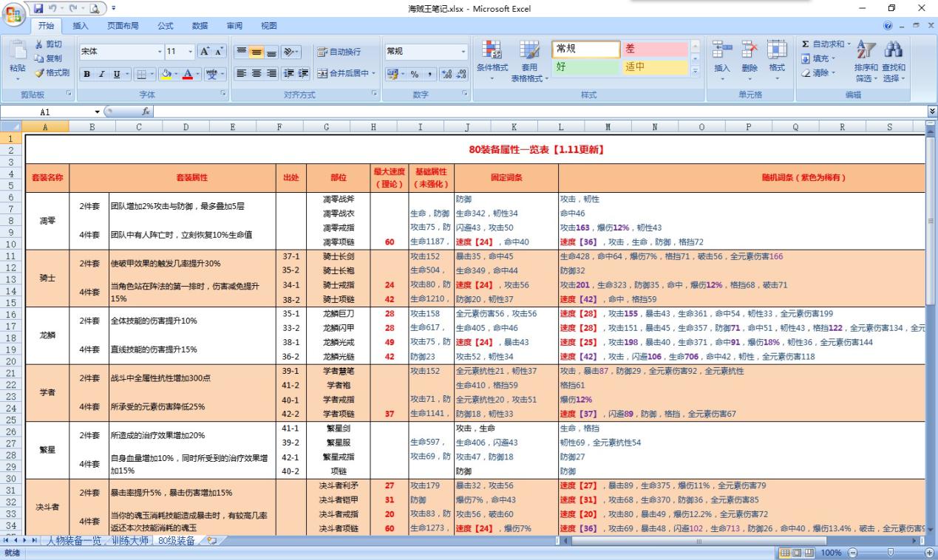Open the fill color dropdown arrow

tap(177, 74)
